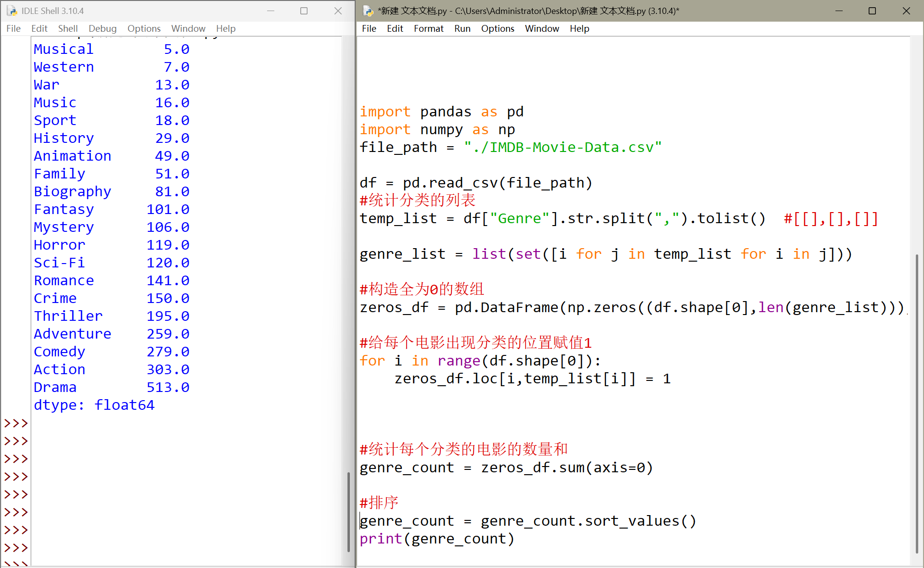Minimize the IDLE Shell window
This screenshot has height=568, width=924.
tap(270, 11)
